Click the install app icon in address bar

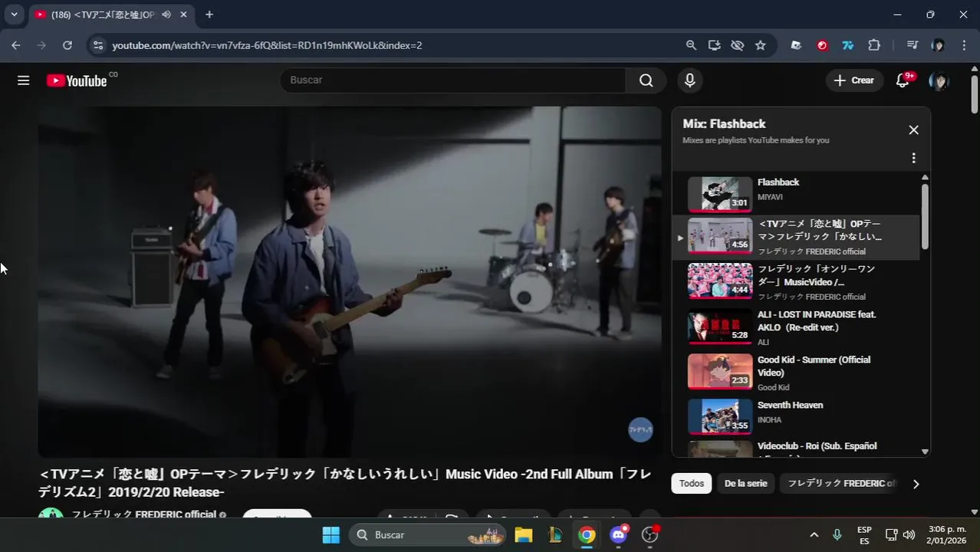point(714,45)
